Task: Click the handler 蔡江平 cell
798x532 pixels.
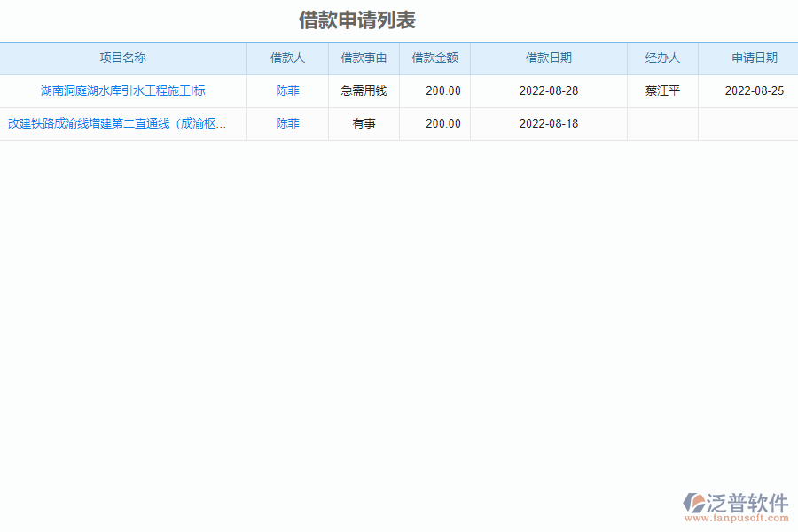Action: pos(662,90)
